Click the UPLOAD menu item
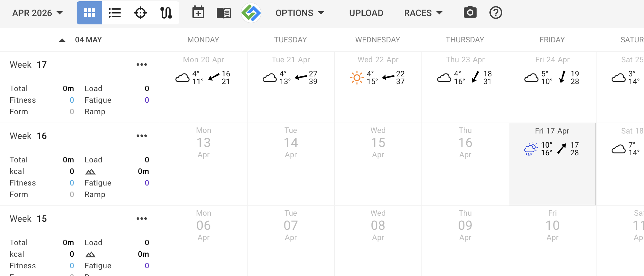This screenshot has height=276, width=644. click(x=366, y=13)
